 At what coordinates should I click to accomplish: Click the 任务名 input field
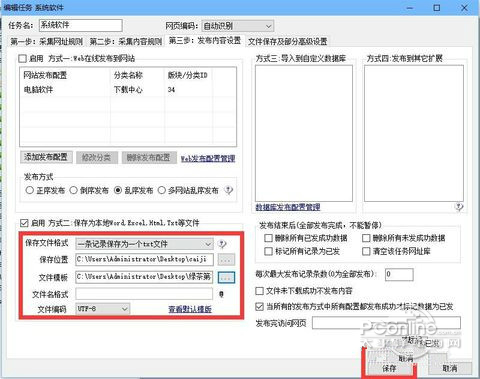81,26
